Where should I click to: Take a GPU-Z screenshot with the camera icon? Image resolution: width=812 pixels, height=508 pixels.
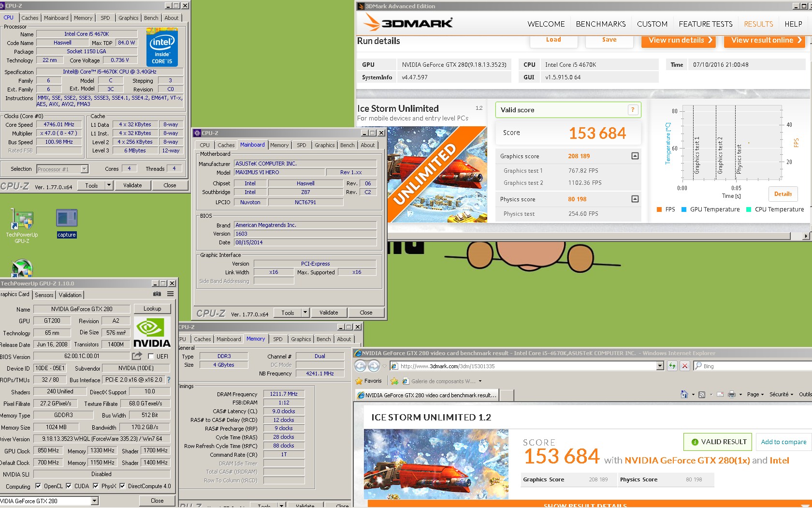(157, 294)
